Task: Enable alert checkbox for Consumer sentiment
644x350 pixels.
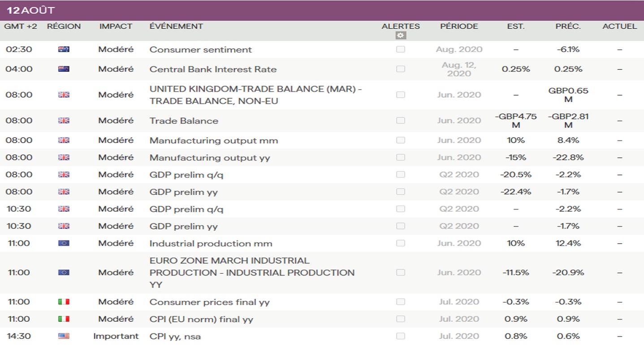Action: pyautogui.click(x=400, y=49)
